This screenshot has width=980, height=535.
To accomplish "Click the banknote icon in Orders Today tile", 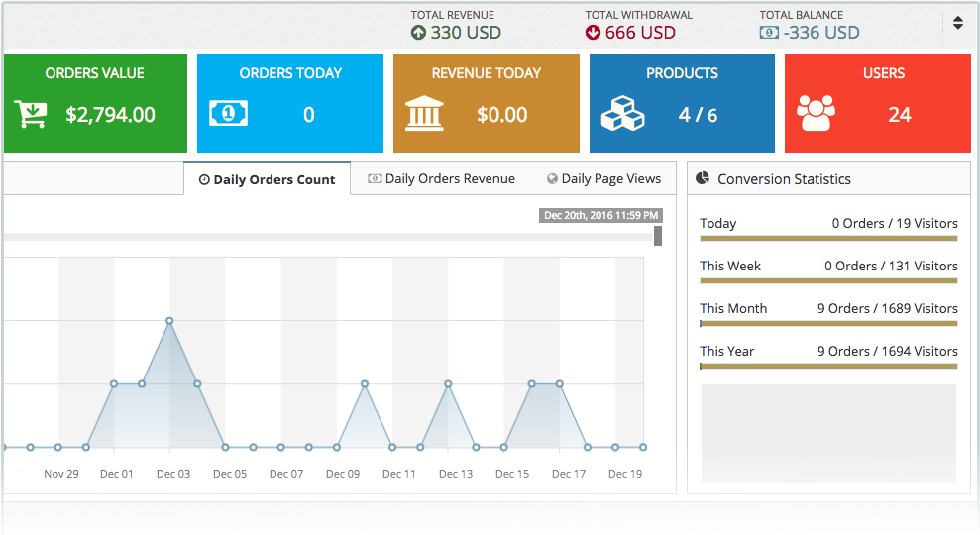I will tap(228, 113).
